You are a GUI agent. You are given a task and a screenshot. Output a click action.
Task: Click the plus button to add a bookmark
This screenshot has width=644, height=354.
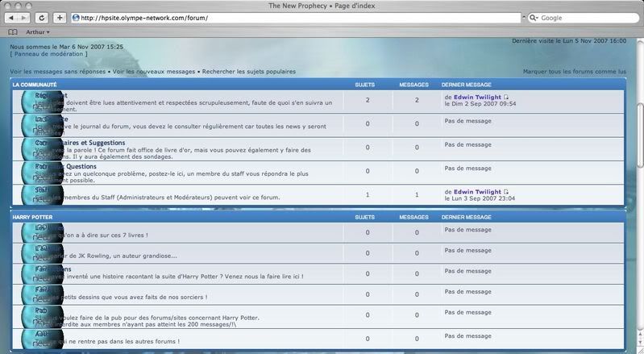point(60,18)
